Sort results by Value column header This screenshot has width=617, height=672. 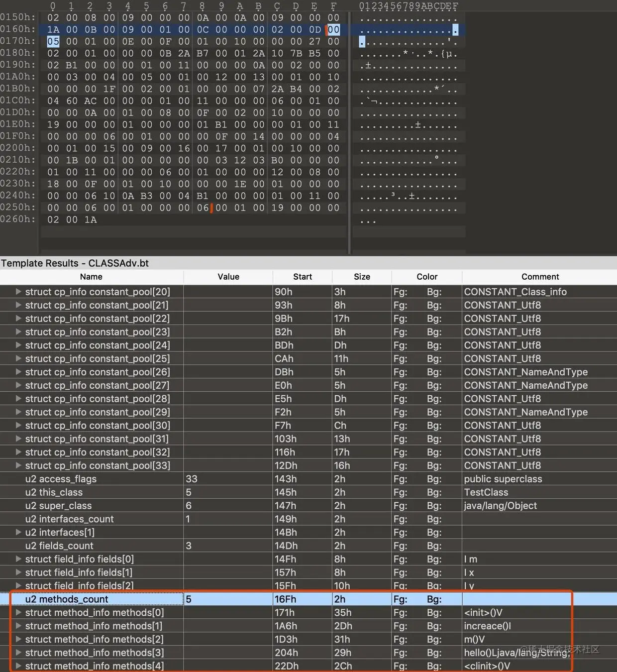coord(228,277)
